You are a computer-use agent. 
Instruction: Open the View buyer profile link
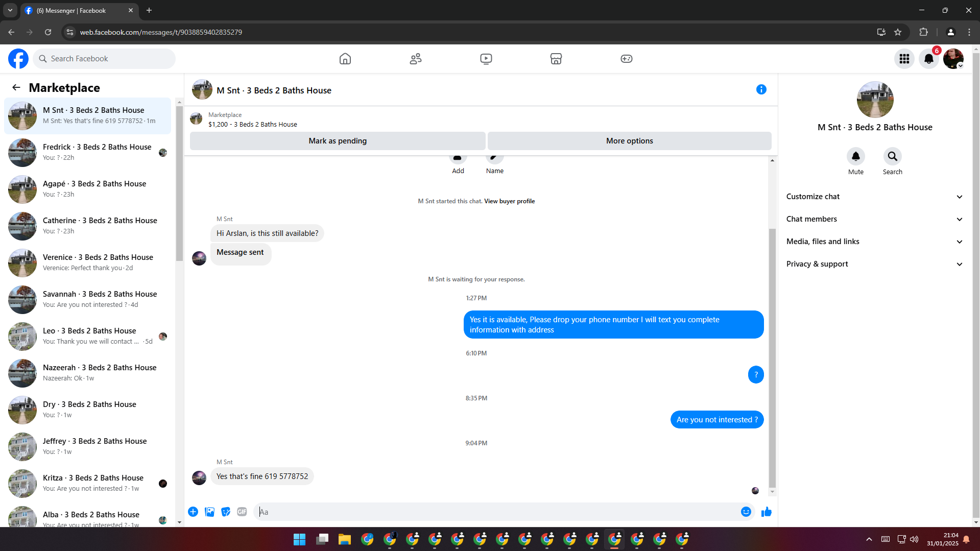(509, 201)
